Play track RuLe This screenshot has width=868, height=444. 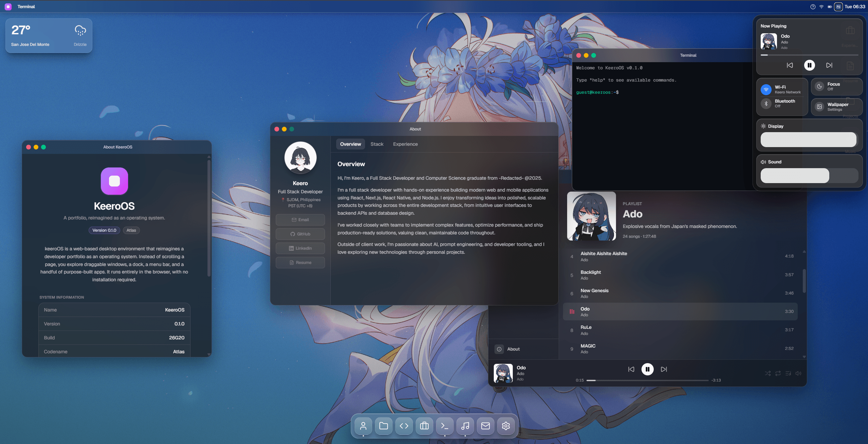tap(680, 330)
